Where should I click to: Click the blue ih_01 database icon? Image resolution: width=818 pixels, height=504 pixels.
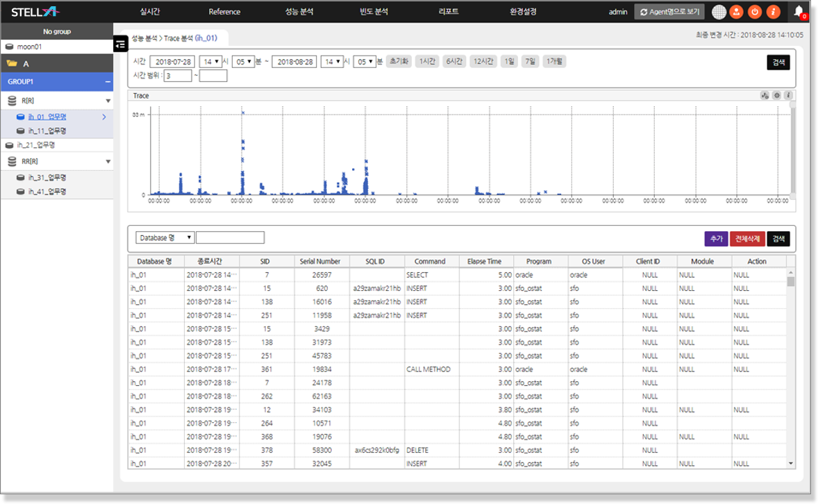point(21,117)
